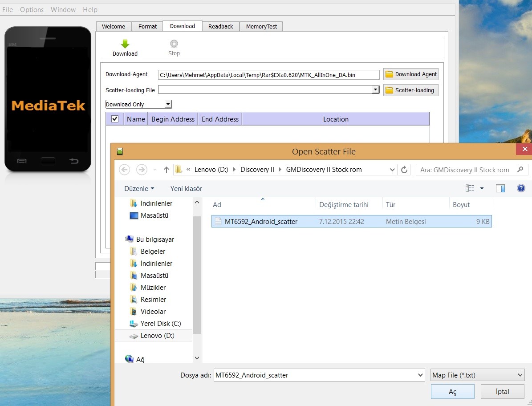Click the green Download arrow icon
532x406 pixels.
[125, 44]
